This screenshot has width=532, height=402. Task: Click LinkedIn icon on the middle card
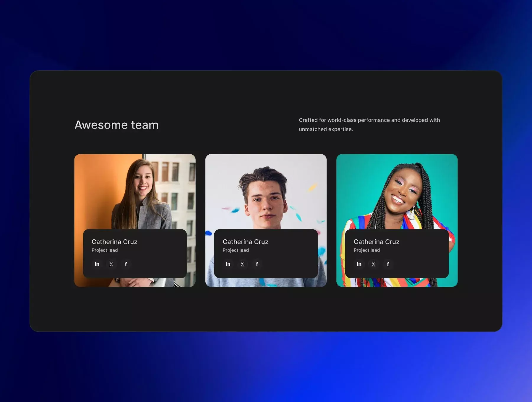(x=228, y=264)
